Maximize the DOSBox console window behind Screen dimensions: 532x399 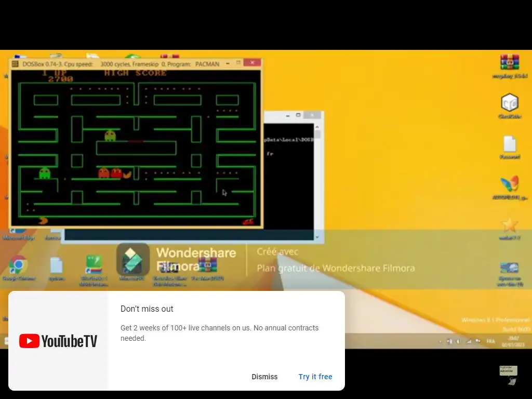coord(298,115)
